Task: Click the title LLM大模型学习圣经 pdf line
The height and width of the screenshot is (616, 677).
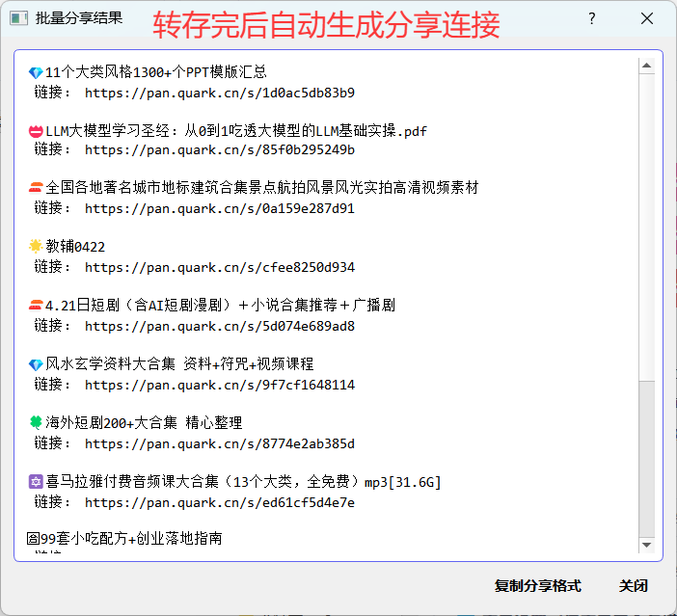Action: (x=236, y=131)
